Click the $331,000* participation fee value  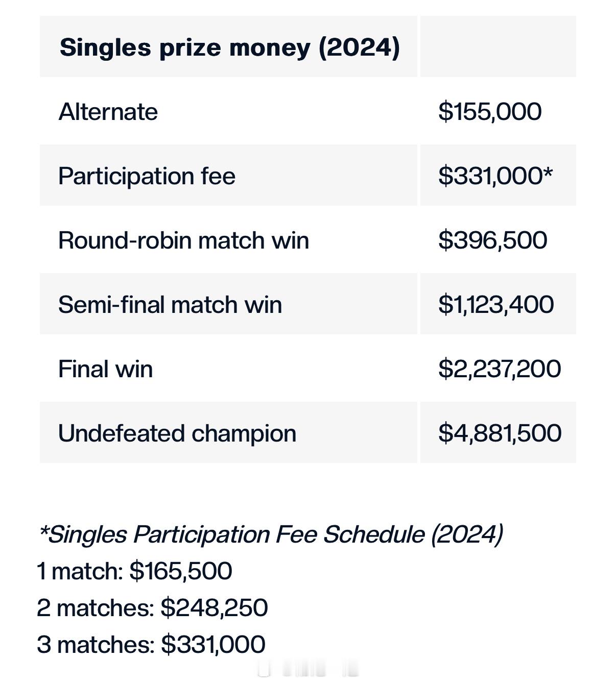point(495,176)
